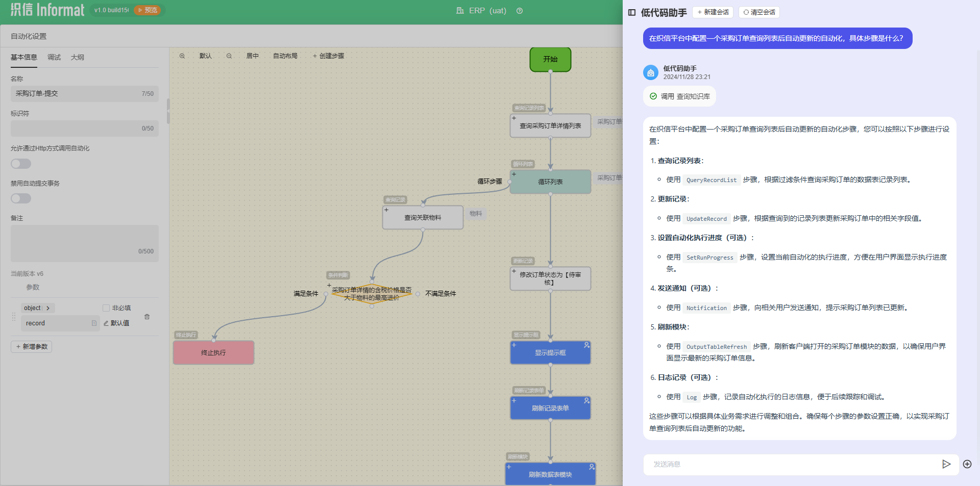
Task: Open the object type dropdown
Action: 37,308
